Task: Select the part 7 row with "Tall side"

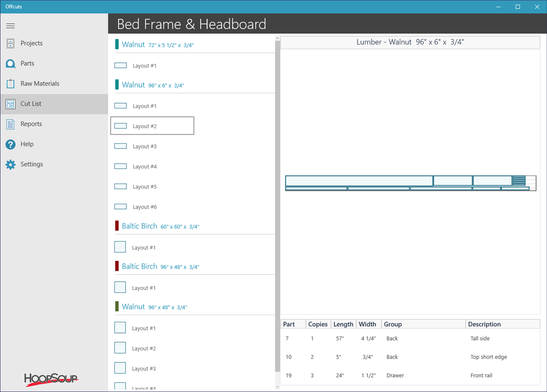Action: (410, 338)
